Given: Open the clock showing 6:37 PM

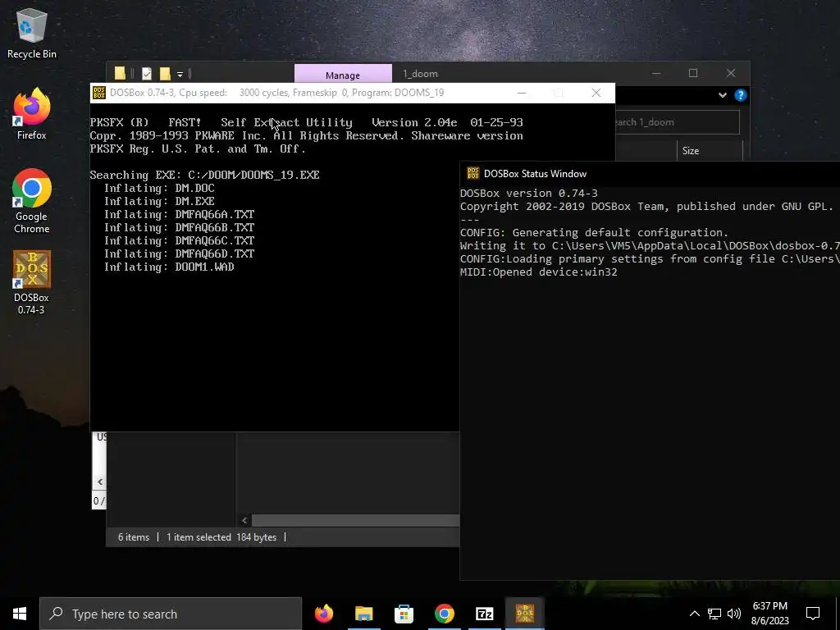Looking at the screenshot, I should [x=769, y=614].
